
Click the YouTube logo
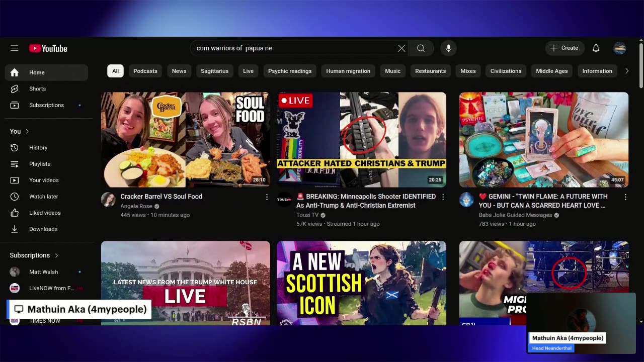click(48, 48)
